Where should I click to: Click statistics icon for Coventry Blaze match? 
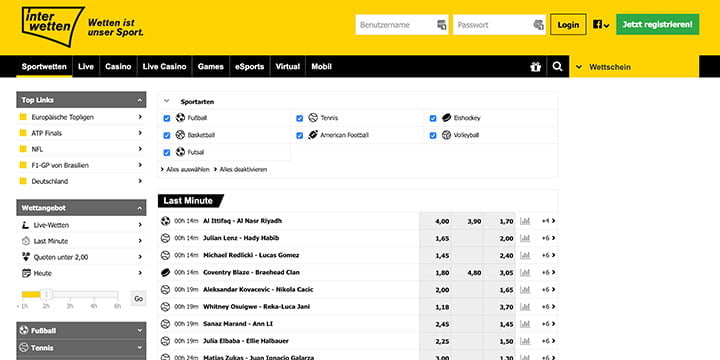pos(525,273)
